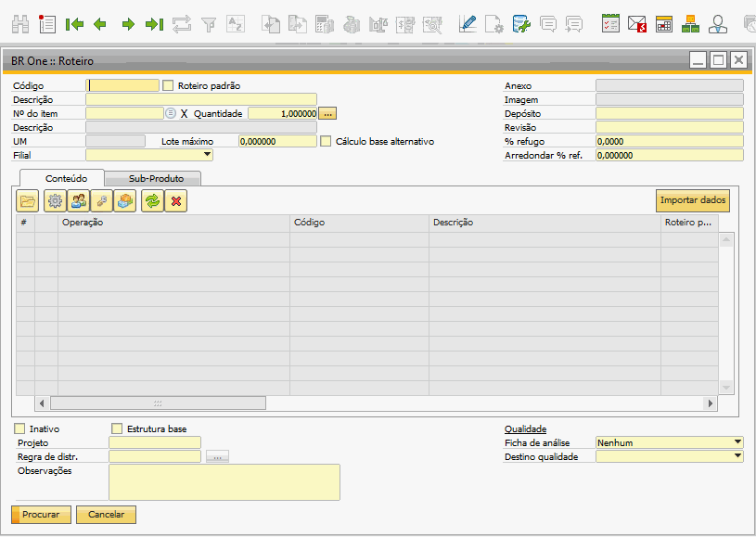Click the red X delete row icon
The width and height of the screenshot is (756, 537).
pyautogui.click(x=175, y=200)
